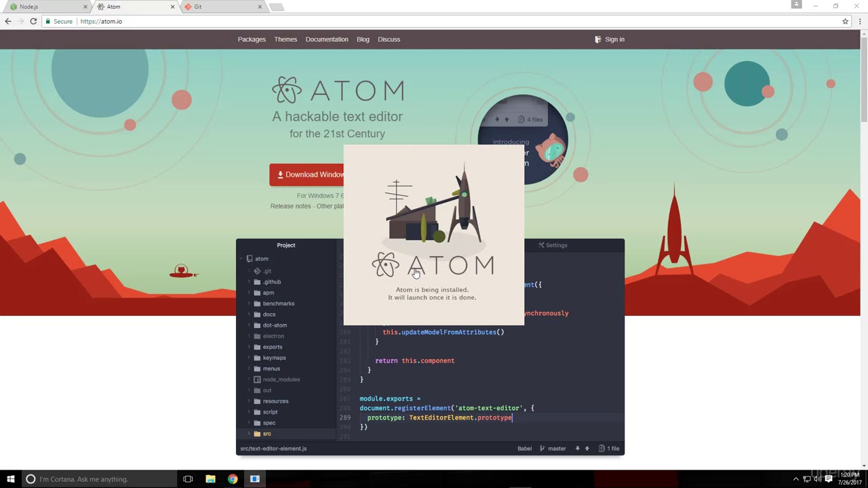Open the Release notes link
The width and height of the screenshot is (868, 488).
[x=290, y=206]
